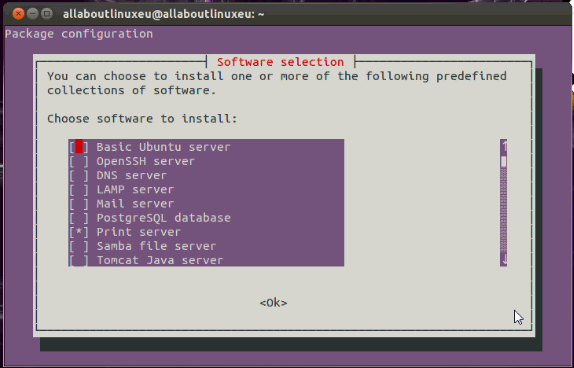This screenshot has width=574, height=368.
Task: Click the terminal title bar text
Action: point(163,14)
